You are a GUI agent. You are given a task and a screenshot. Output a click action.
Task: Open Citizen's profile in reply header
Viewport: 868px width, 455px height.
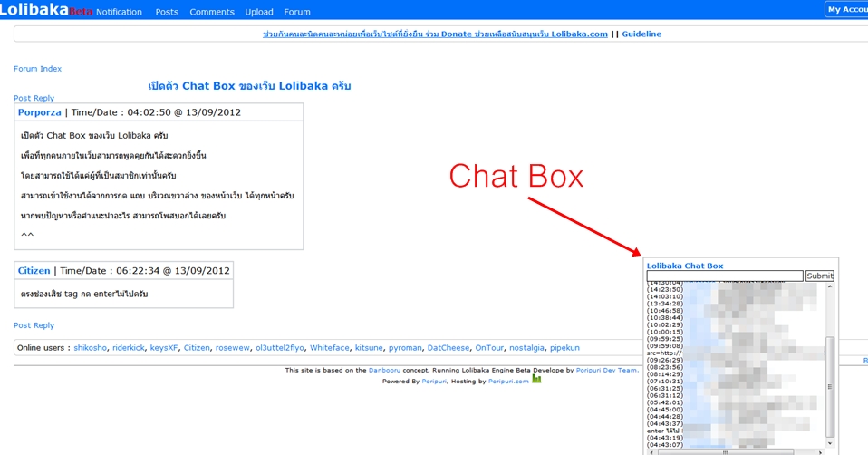pos(34,271)
